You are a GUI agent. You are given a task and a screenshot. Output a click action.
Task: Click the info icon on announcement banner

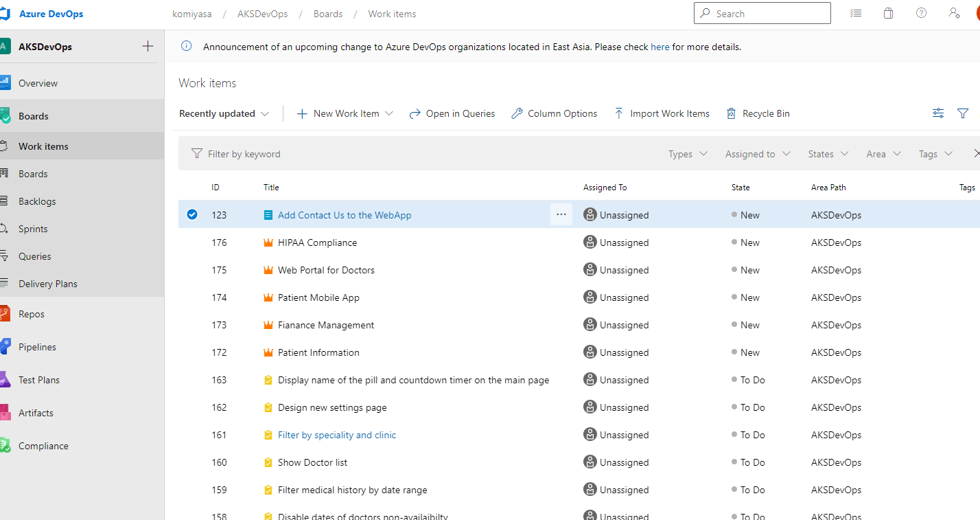tap(186, 47)
